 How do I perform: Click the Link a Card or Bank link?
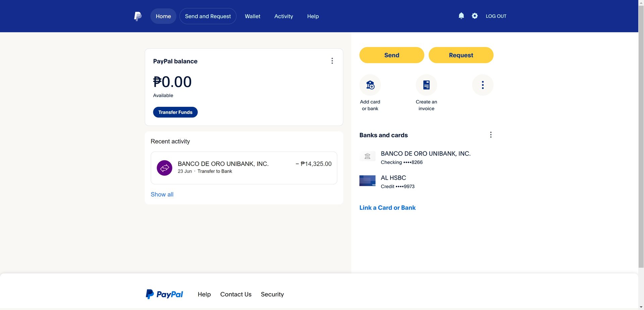[387, 208]
